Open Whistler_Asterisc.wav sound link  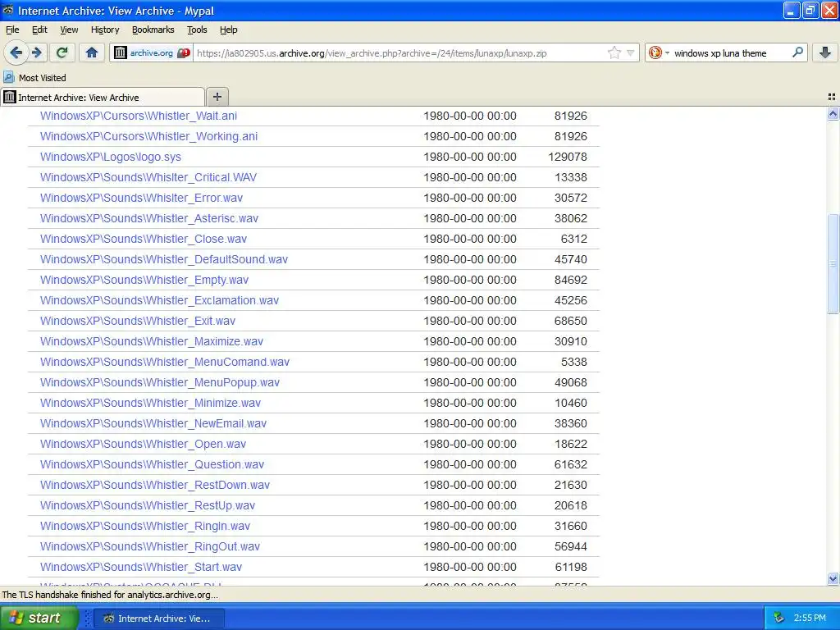tap(149, 218)
